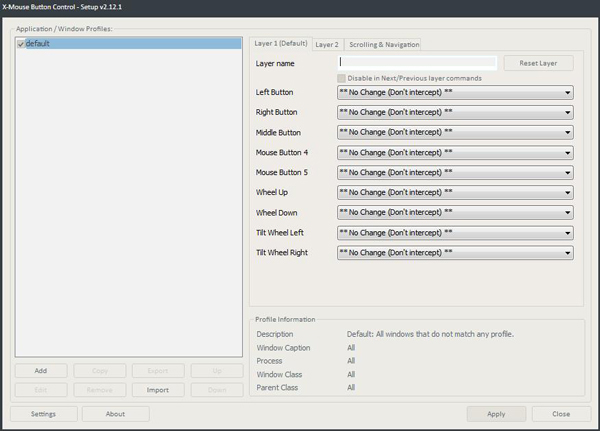Open the Wheel Down action dropdown
Image resolution: width=600 pixels, height=431 pixels.
pyautogui.click(x=455, y=212)
